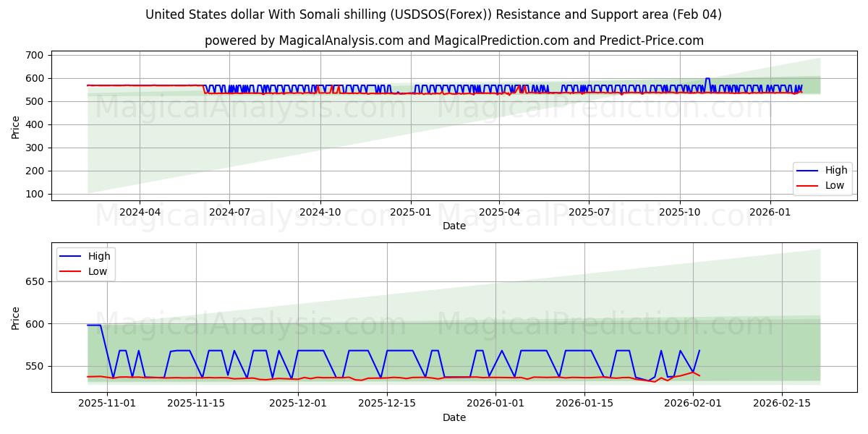This screenshot has width=868, height=434.
Task: Click the Date axis label on bottom chart
Action: click(454, 417)
